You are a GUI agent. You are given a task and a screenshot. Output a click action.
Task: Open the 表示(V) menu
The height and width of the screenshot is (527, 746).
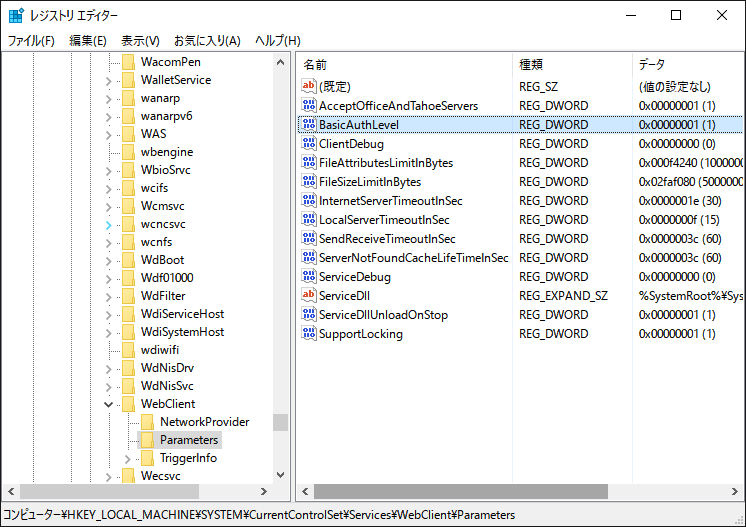140,40
